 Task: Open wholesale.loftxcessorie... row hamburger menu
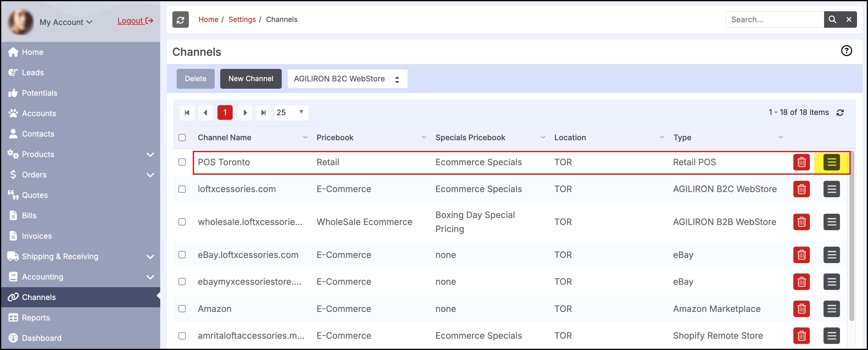[x=831, y=222]
